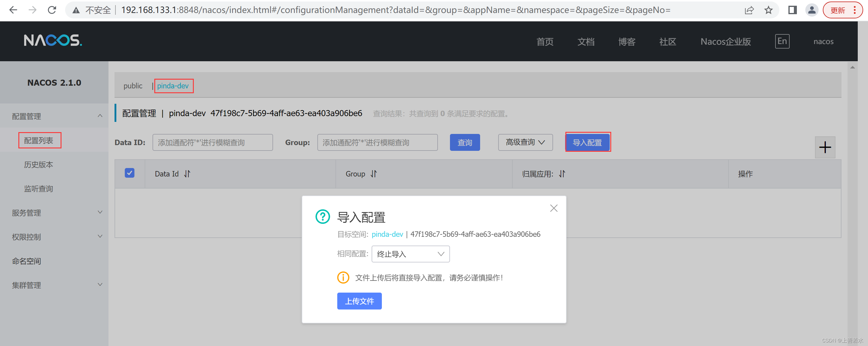The image size is (868, 346).
Task: Sort the table by 归属应用
Action: pos(562,174)
